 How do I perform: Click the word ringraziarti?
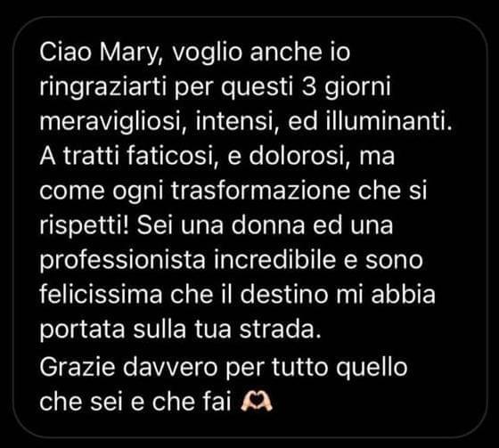coord(103,88)
